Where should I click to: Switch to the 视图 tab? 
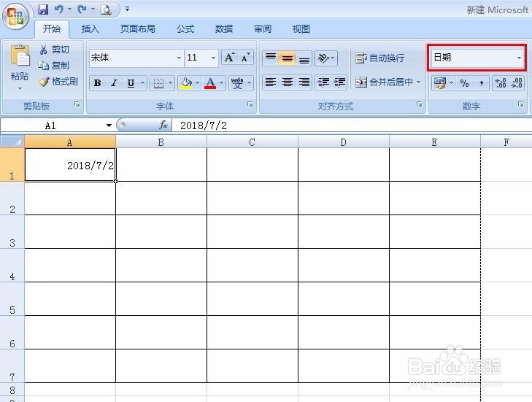click(301, 29)
